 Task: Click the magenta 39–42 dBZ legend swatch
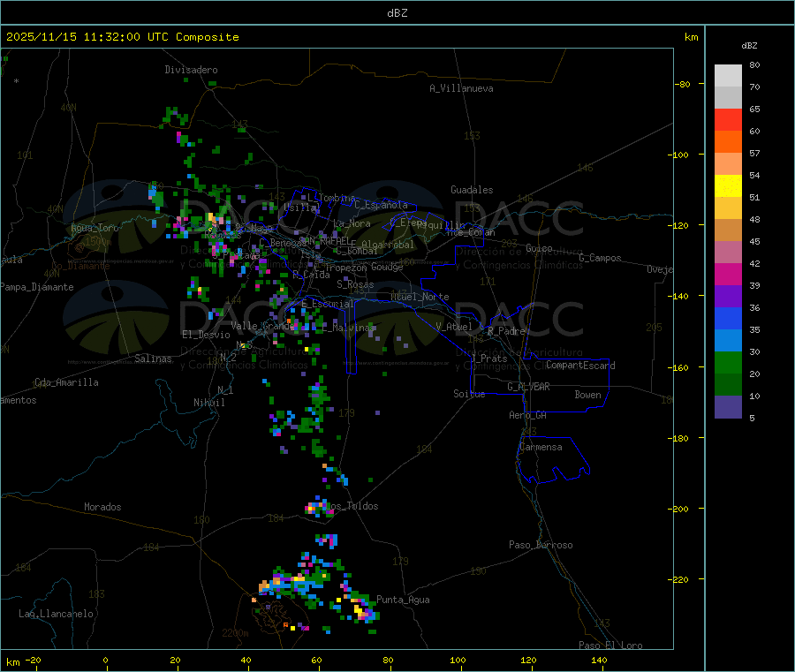click(728, 274)
